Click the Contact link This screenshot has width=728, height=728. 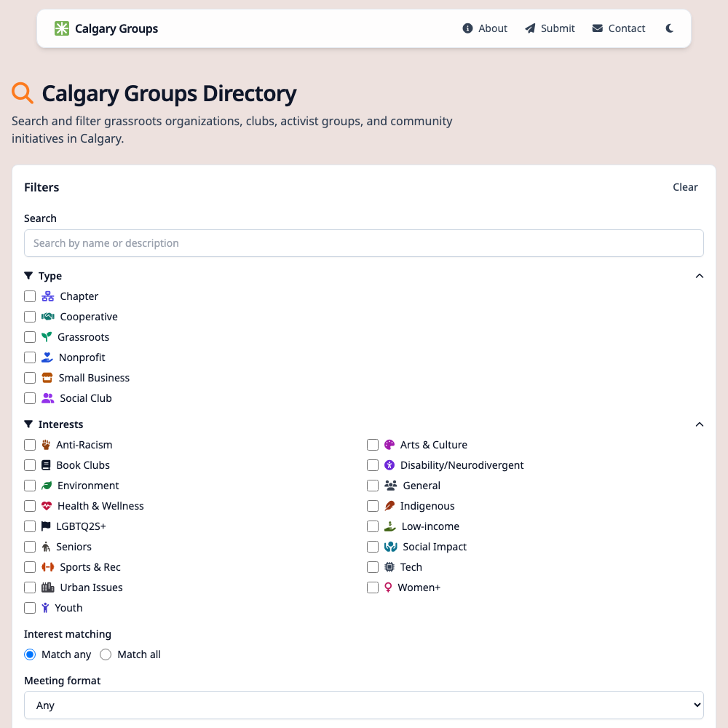click(626, 28)
